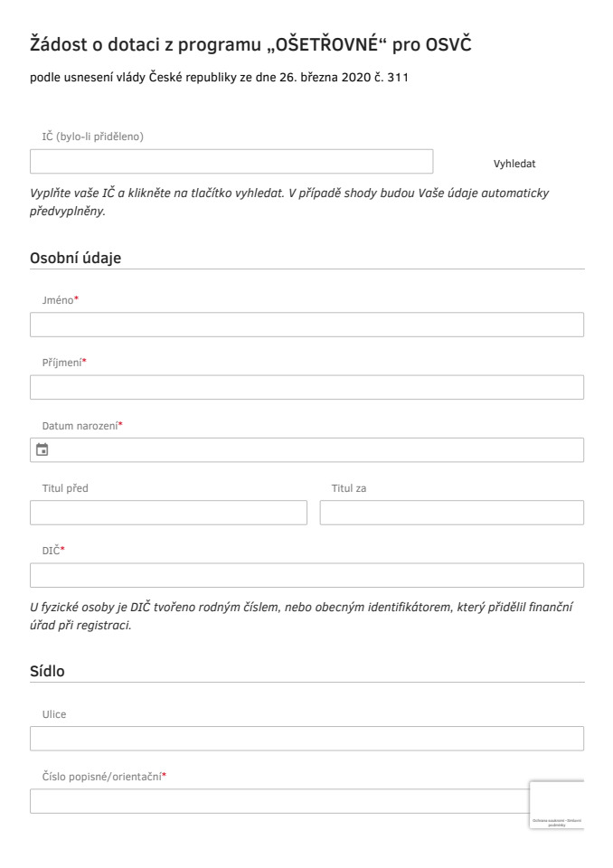
Task: Open the calendar picker for Datum narození
Action: click(42, 449)
